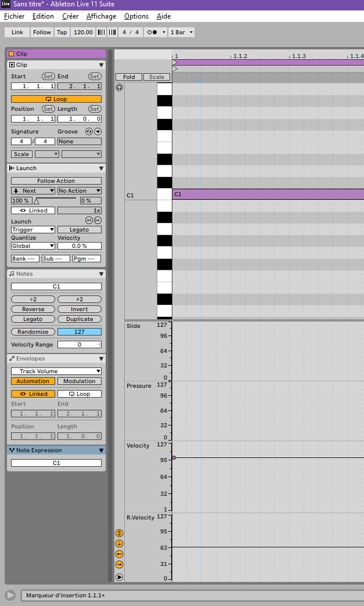Click the round play triangle under the lane toggles
This screenshot has width=364, height=606.
(120, 577)
